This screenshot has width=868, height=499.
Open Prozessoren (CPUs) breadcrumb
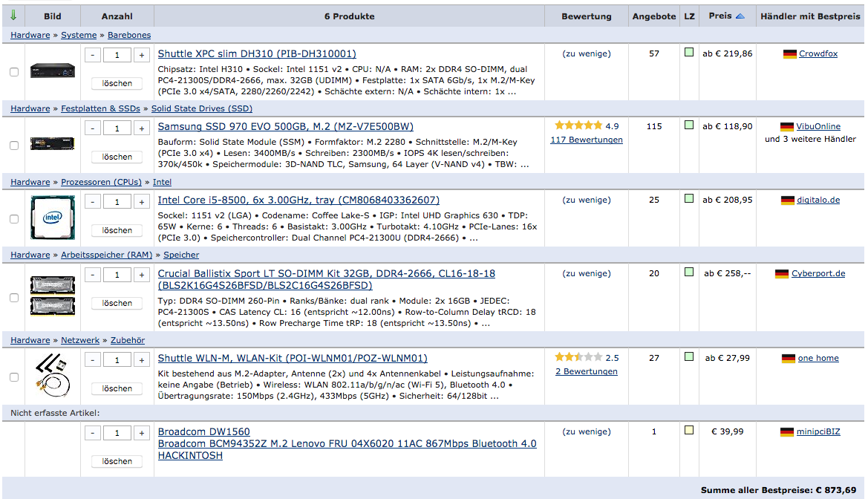101,182
